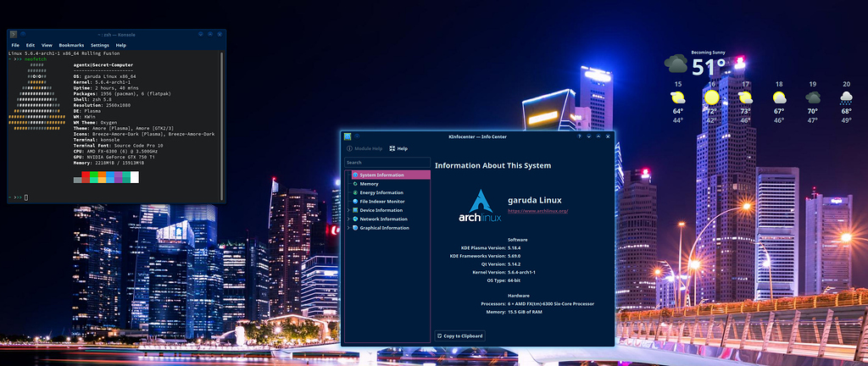Image resolution: width=868 pixels, height=366 pixels.
Task: Click the rainy weather icon for day 20
Action: click(x=846, y=97)
